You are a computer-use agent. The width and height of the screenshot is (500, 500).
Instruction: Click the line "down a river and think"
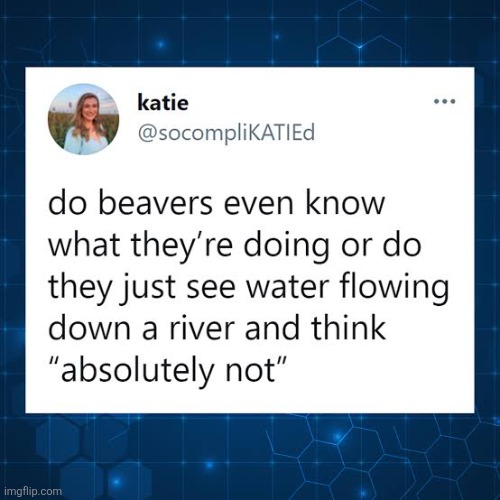click(217, 328)
